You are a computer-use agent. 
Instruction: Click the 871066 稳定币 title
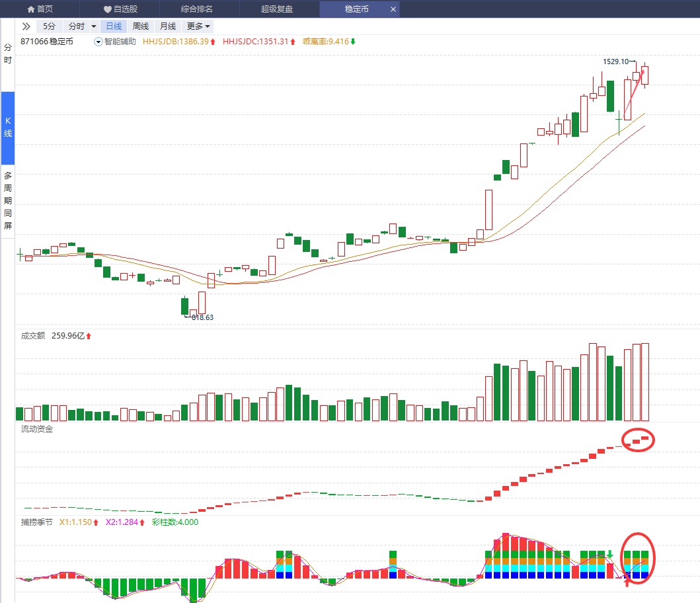(47, 42)
